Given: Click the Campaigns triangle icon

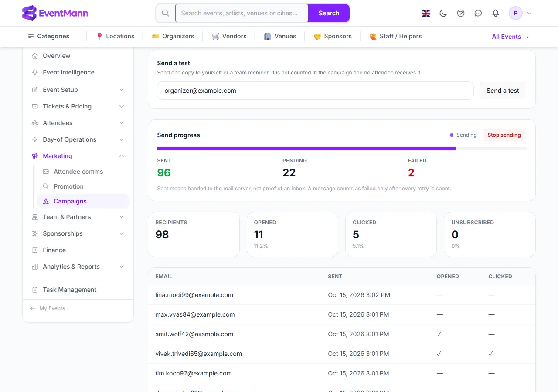Looking at the screenshot, I should click(46, 201).
